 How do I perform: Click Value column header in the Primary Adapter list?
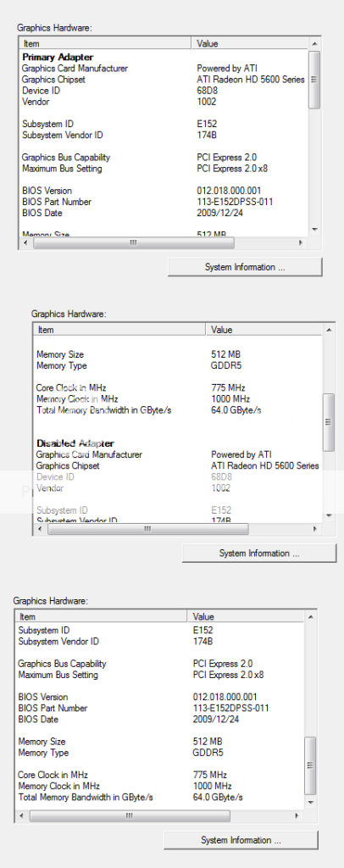click(250, 43)
